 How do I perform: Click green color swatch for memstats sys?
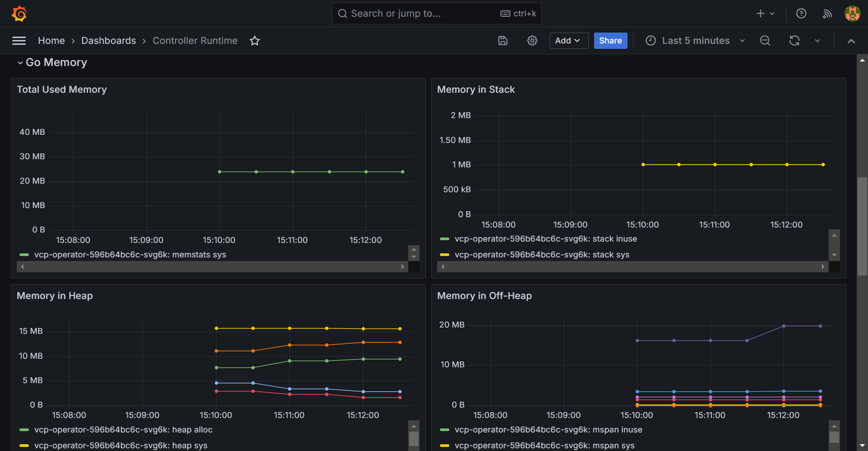24,255
